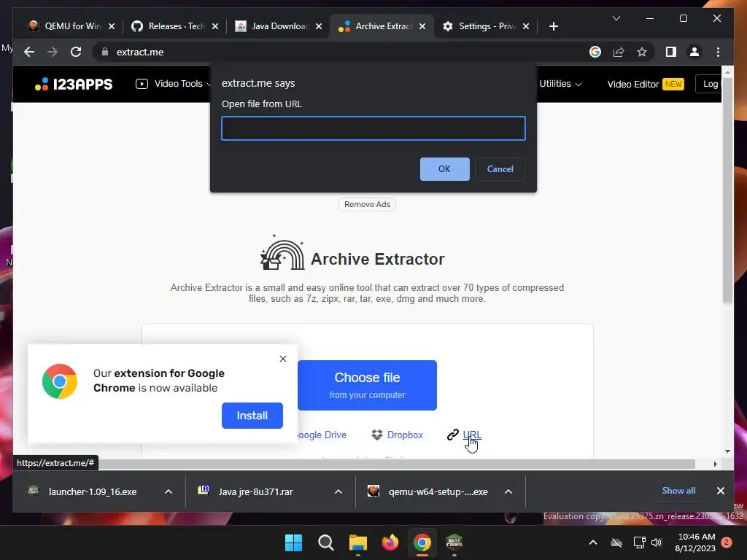Click the Dropbox icon
Viewport: 747px width, 560px height.
[377, 435]
